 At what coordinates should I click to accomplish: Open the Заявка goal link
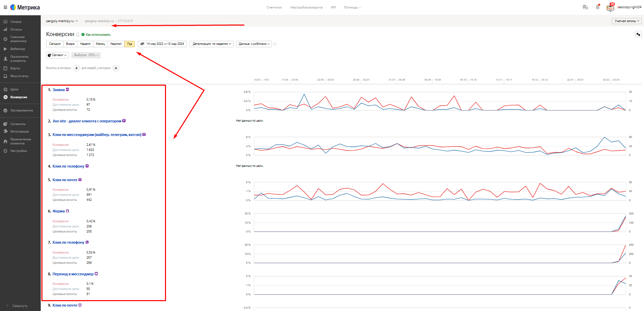pos(58,90)
